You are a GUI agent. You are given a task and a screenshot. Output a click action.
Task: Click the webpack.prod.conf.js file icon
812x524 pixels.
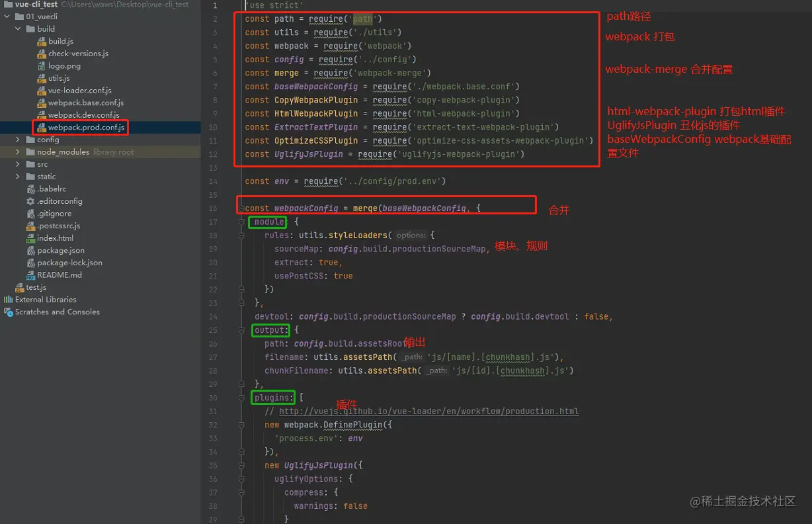[x=42, y=128]
